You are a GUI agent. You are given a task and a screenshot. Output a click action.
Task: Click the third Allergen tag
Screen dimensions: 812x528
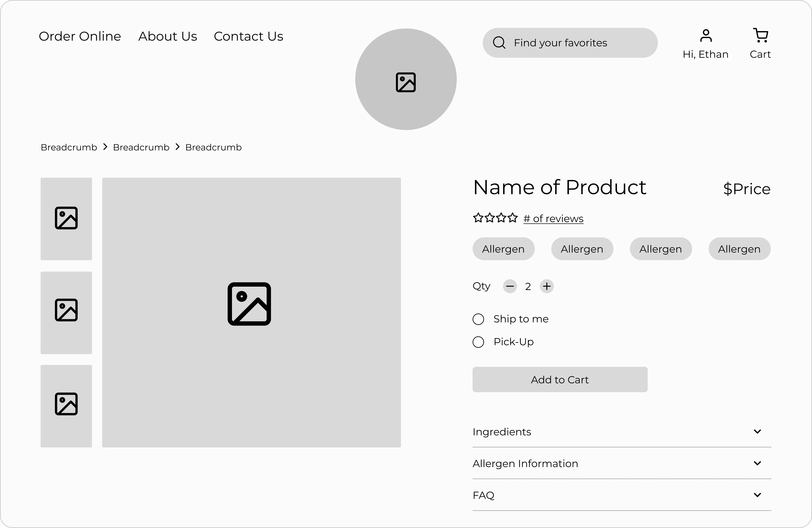(661, 249)
